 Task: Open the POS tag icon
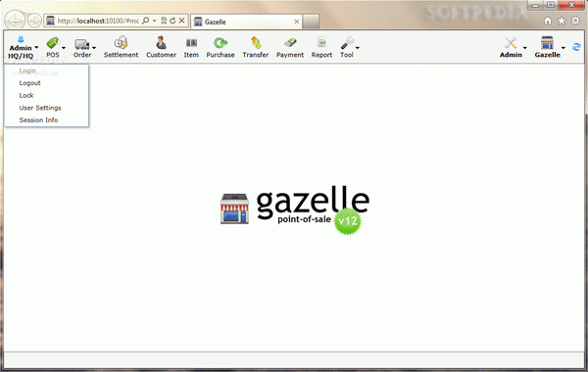53,43
